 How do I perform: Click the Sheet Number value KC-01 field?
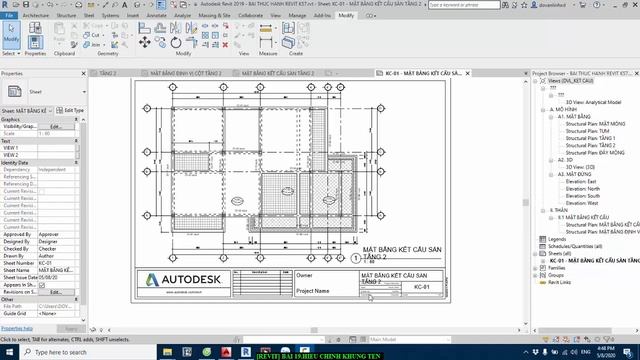[56, 263]
